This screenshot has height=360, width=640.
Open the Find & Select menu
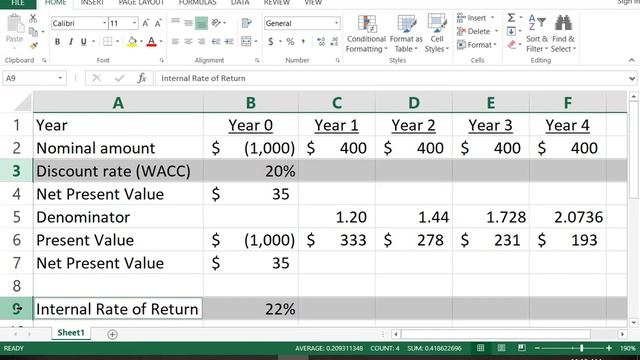click(x=563, y=33)
